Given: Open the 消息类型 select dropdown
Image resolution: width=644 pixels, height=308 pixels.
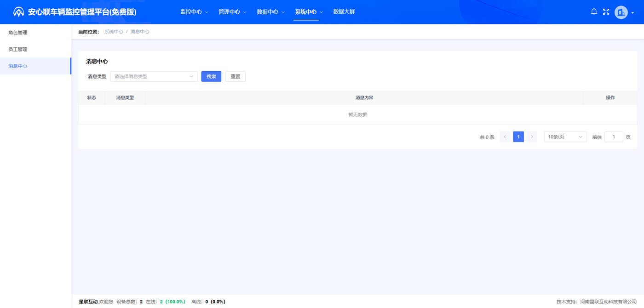Looking at the screenshot, I should pyautogui.click(x=154, y=76).
